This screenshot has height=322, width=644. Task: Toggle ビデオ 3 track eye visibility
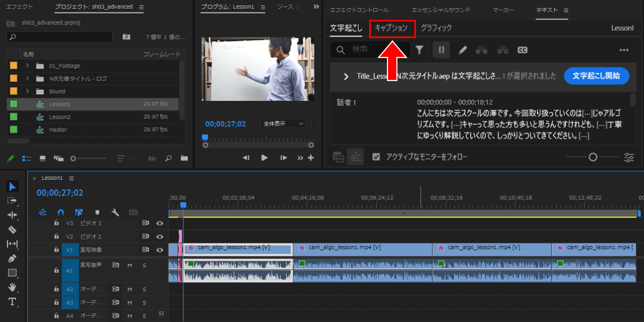(x=159, y=223)
